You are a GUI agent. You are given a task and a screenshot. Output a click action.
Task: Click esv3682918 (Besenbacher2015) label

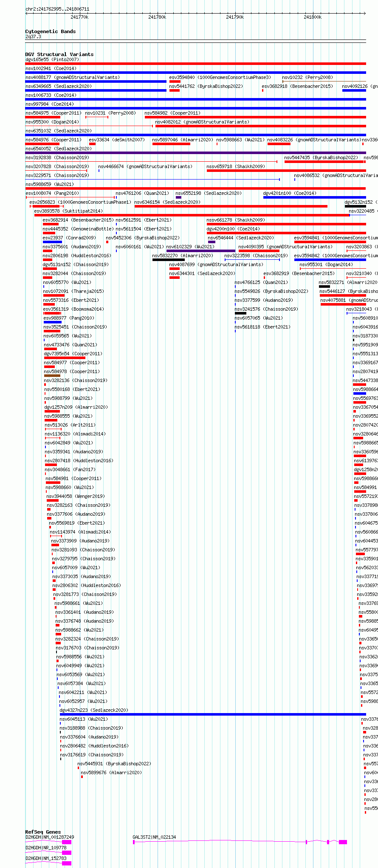[x=297, y=86]
